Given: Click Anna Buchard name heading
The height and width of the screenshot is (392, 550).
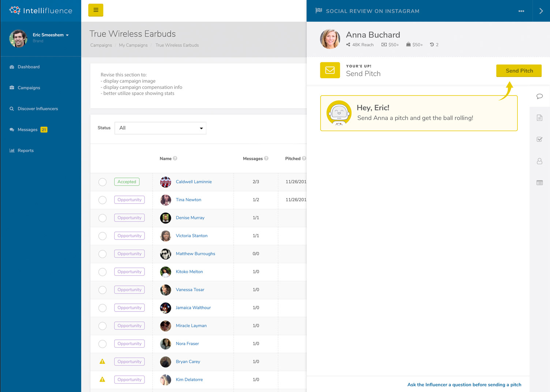Looking at the screenshot, I should tap(373, 35).
